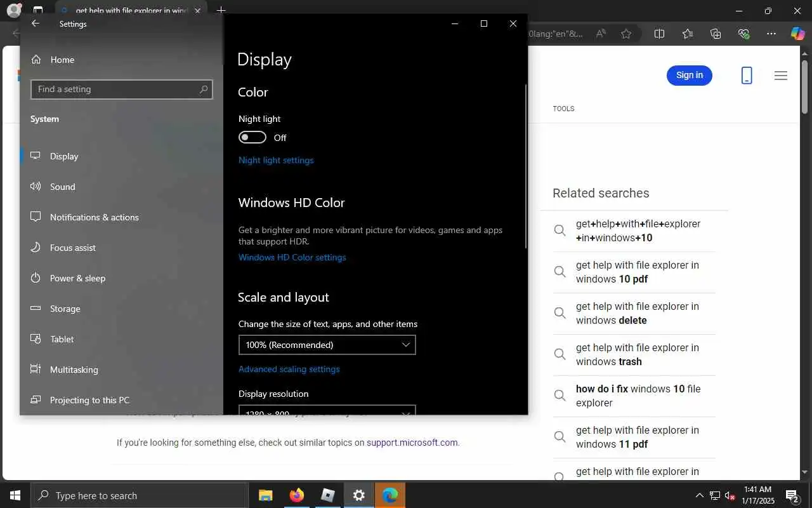This screenshot has height=508, width=812.
Task: Toggle the Night light switch
Action: click(252, 138)
